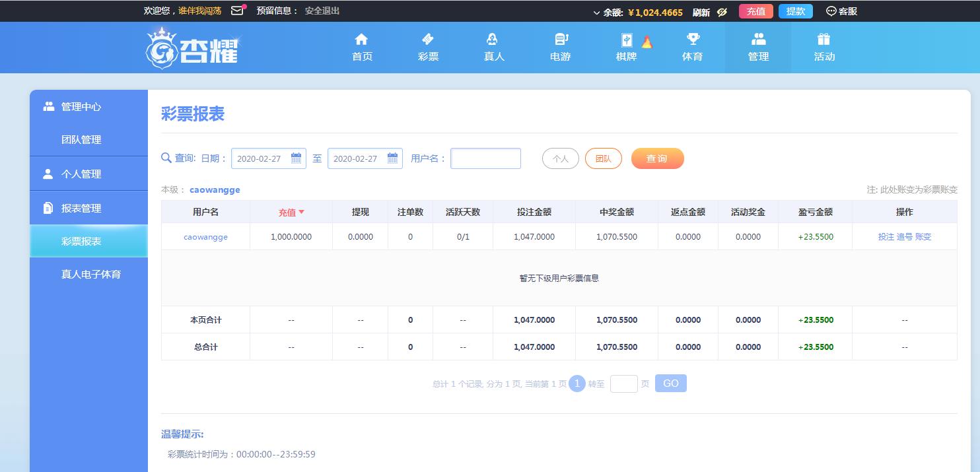Open the mail envelope icon in top bar
The image size is (980, 472).
pos(237,11)
